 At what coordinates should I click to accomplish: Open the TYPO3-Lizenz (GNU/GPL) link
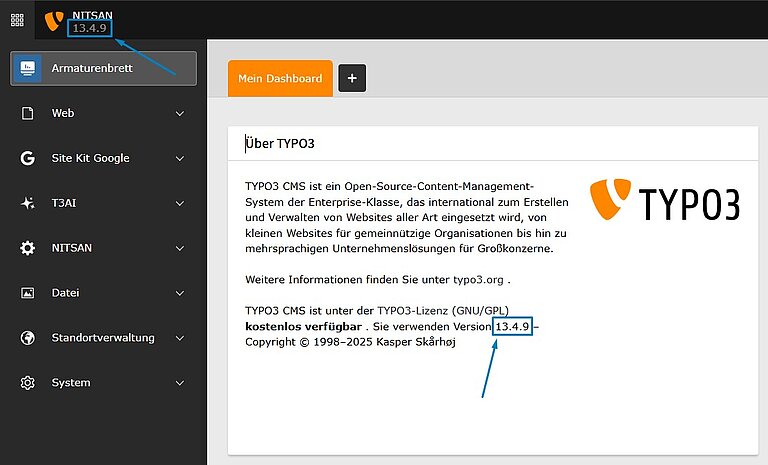(x=443, y=311)
